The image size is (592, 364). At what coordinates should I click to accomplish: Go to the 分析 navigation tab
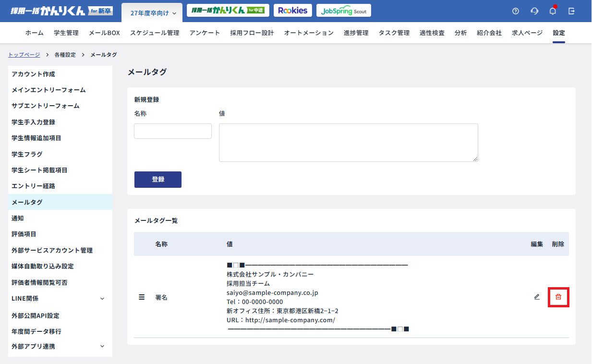[x=460, y=33]
